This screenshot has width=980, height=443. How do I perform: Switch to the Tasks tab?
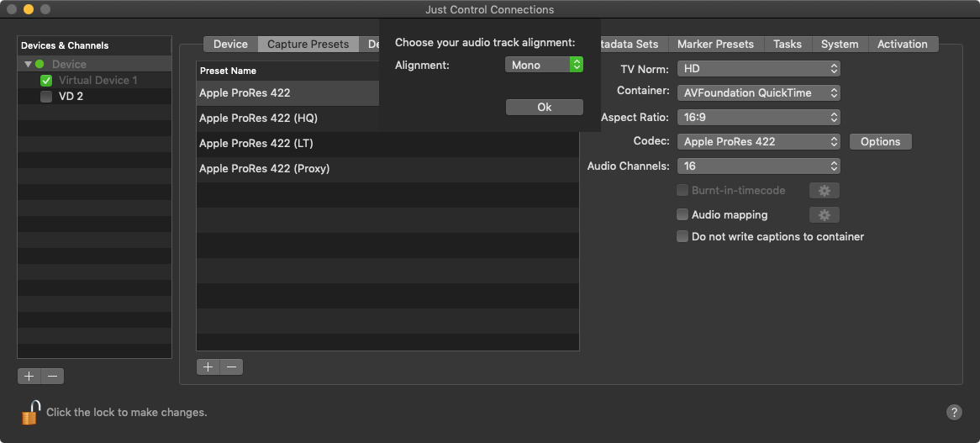point(788,45)
